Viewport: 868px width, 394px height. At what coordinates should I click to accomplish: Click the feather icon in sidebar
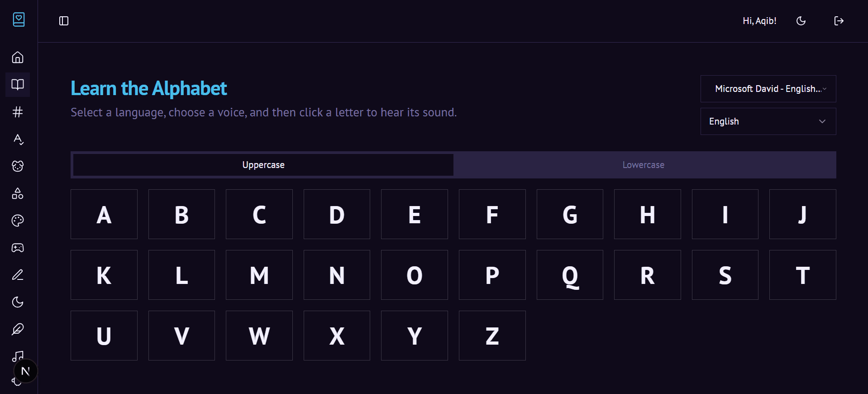[18, 329]
